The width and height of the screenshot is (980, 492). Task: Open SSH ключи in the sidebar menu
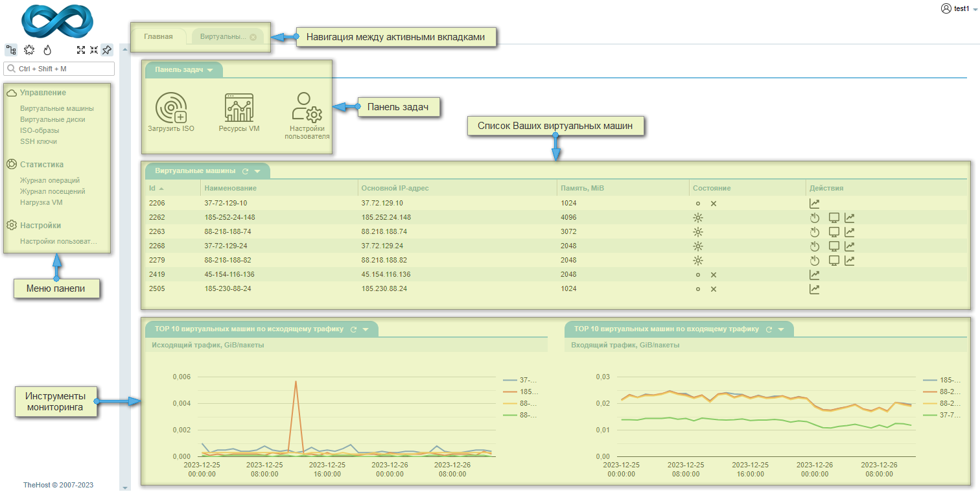pyautogui.click(x=38, y=141)
